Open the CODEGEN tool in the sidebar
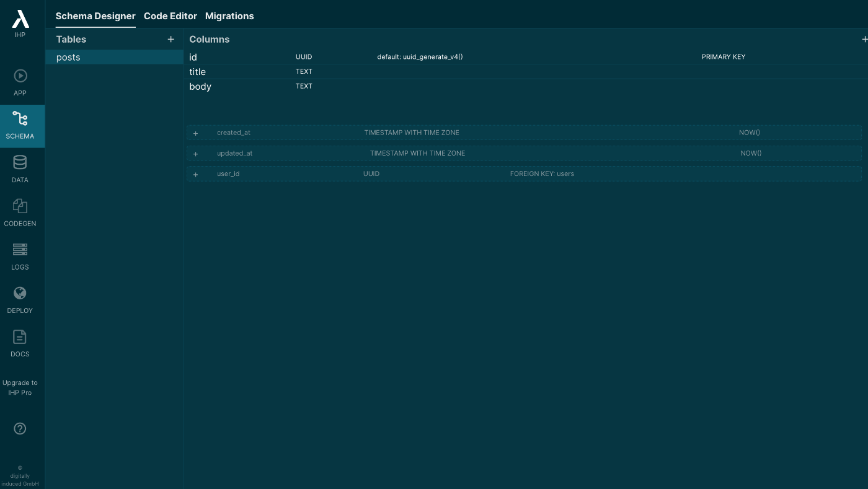This screenshot has width=868, height=489. pos(20,211)
